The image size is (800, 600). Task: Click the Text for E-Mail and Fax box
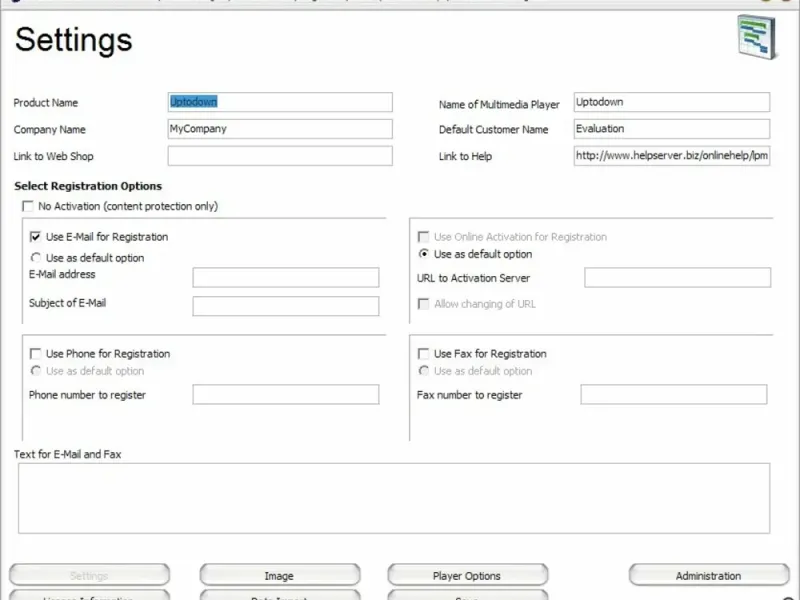(394, 498)
